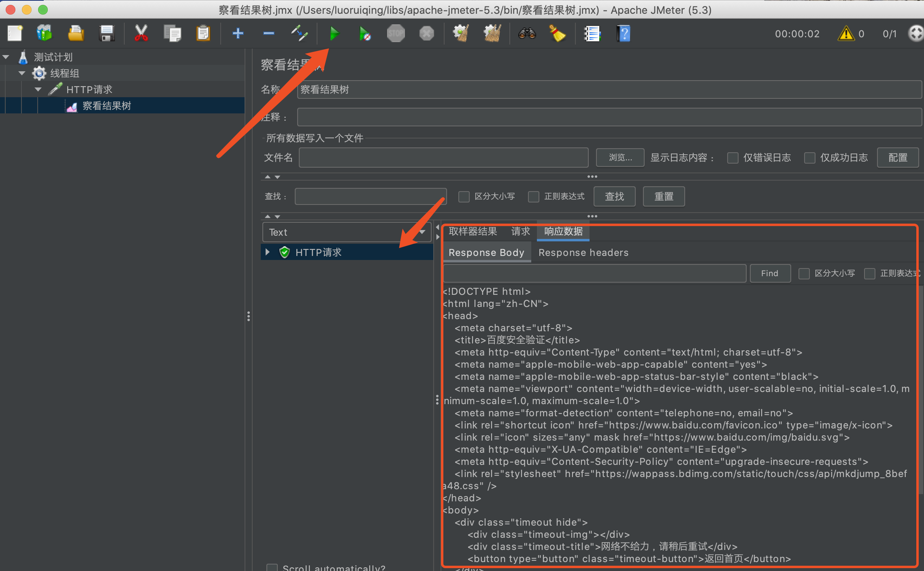The height and width of the screenshot is (571, 924).
Task: Click the 注释 comment input field
Action: click(609, 117)
